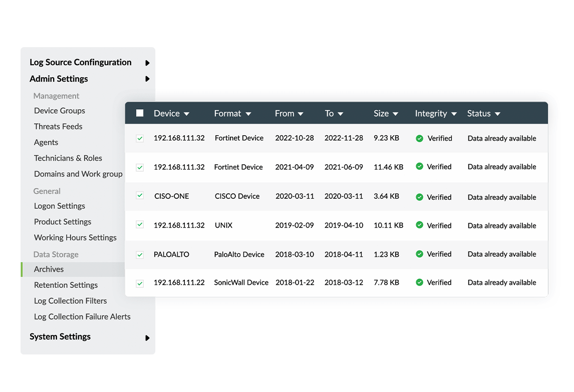
Task: Open the Device column dropdown arrow
Action: point(186,114)
